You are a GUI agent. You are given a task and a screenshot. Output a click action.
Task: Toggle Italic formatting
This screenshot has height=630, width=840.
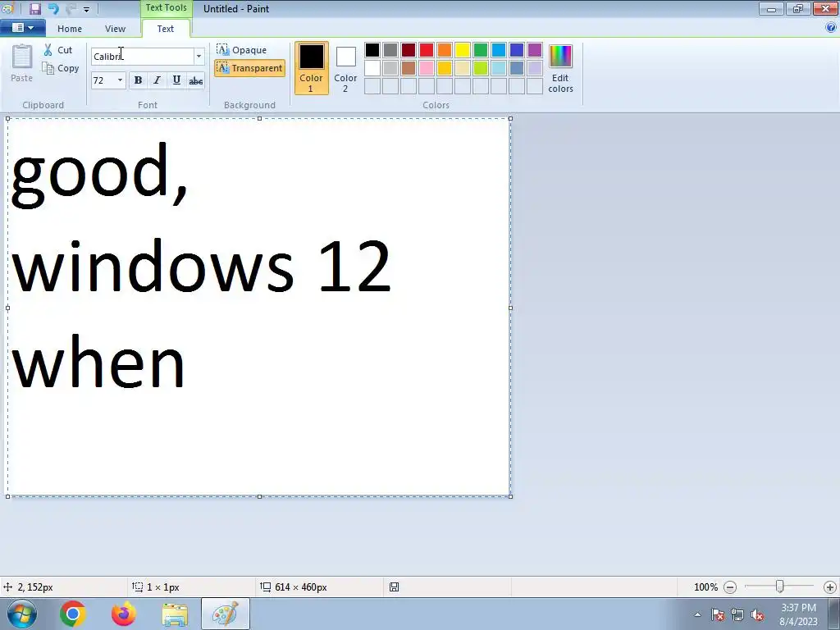point(157,80)
